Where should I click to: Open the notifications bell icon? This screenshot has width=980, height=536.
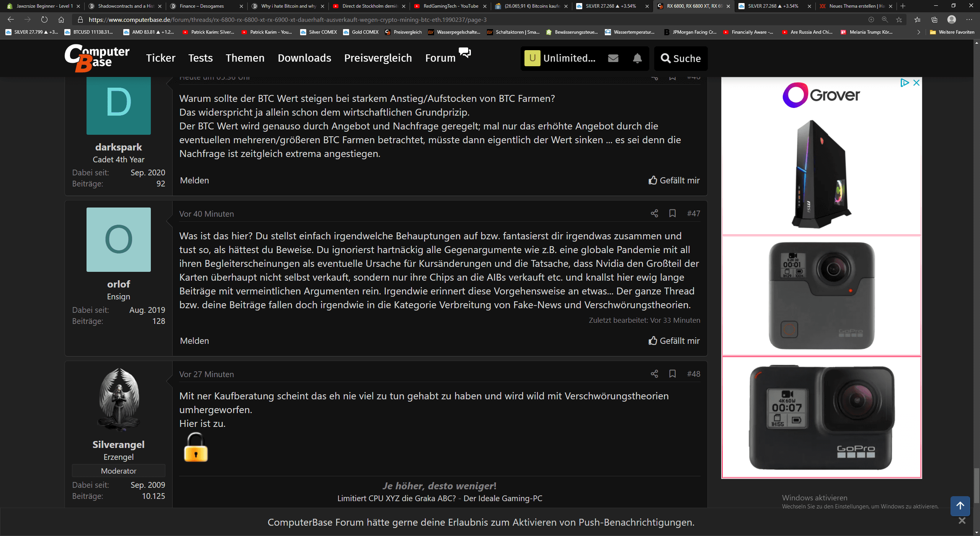point(637,58)
